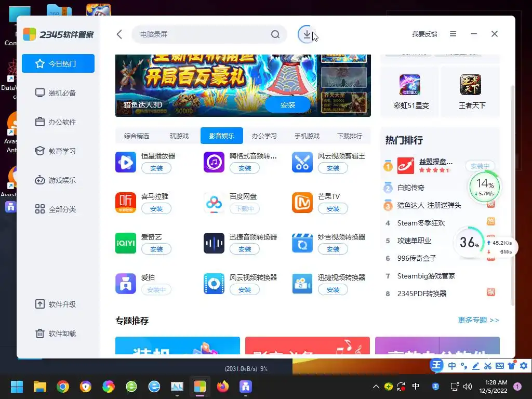Image resolution: width=532 pixels, height=399 pixels.
Task: Open 猎鱼达人-注册送弹头 in the ranking
Action: pos(429,205)
